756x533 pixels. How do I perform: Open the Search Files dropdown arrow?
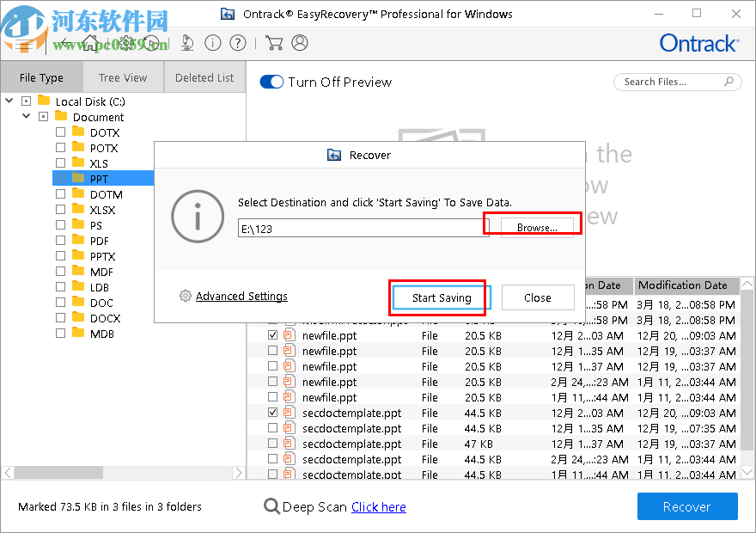(x=728, y=82)
